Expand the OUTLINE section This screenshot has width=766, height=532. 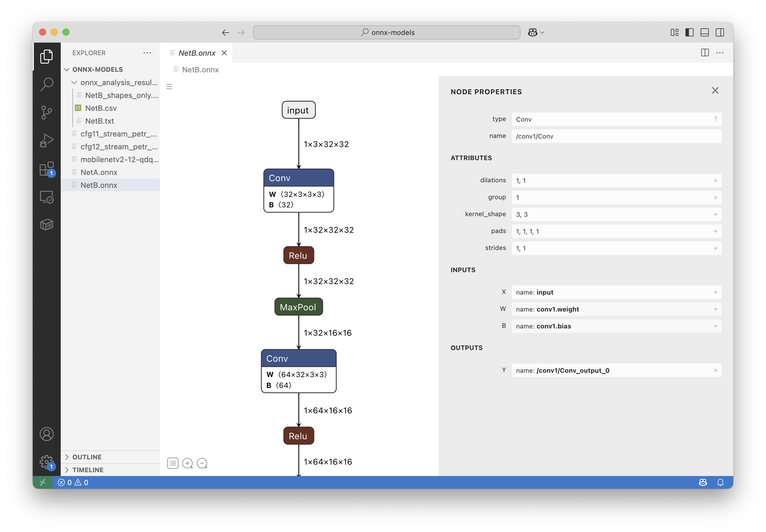coord(87,457)
